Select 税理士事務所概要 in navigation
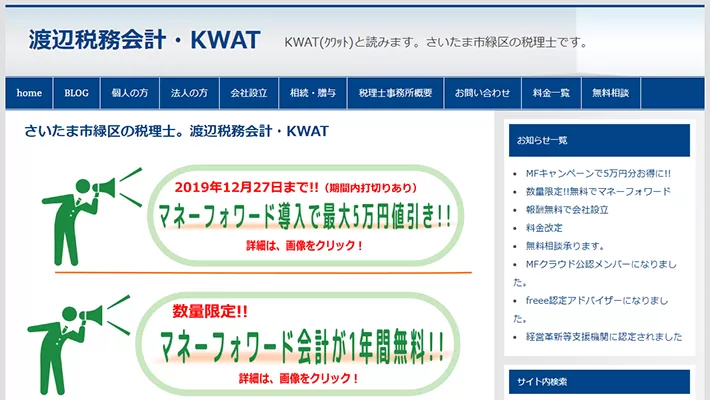This screenshot has width=710, height=400. click(x=395, y=93)
